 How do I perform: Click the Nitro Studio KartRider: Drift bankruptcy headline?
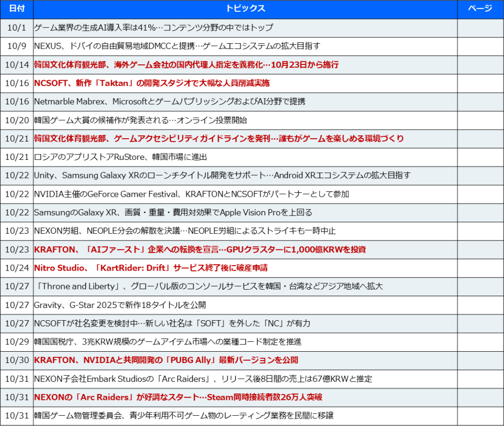point(151,268)
